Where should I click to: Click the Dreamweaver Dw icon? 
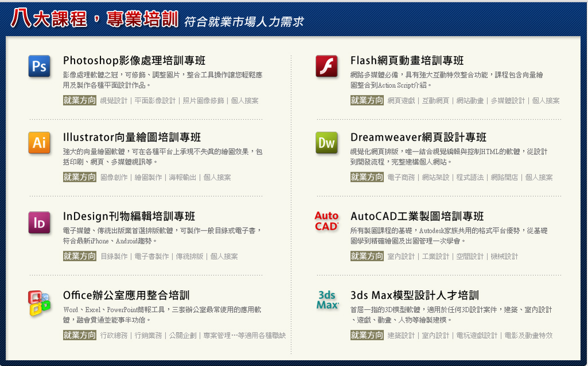point(326,143)
